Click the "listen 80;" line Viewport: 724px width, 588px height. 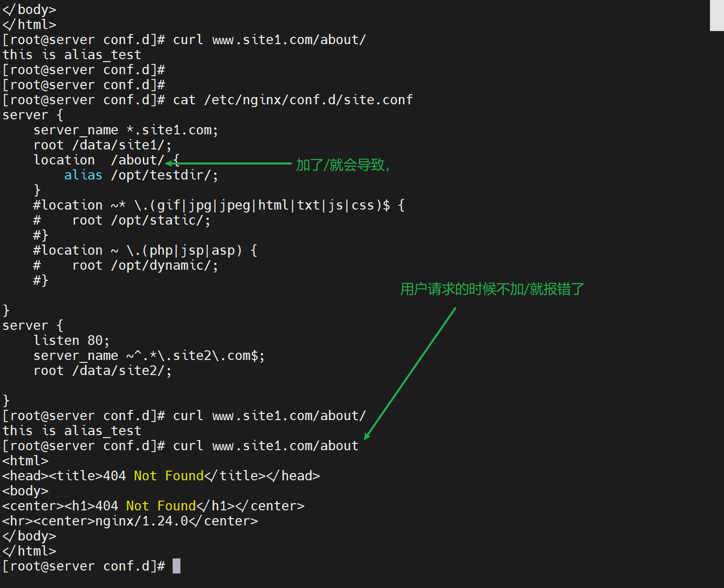point(71,341)
